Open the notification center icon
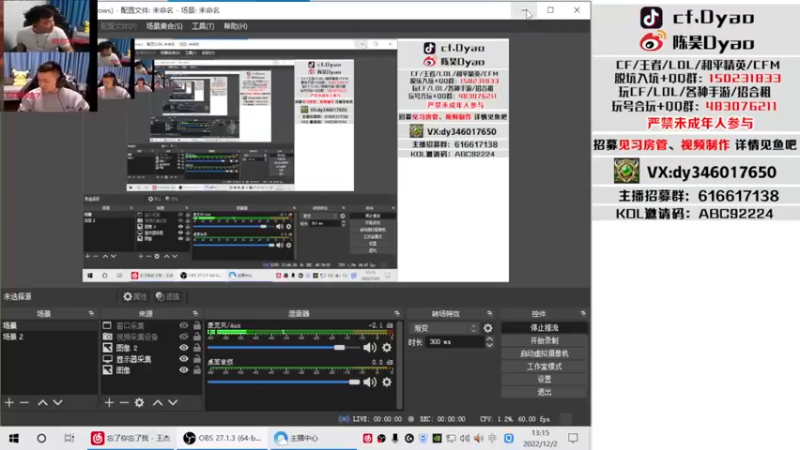 573,438
